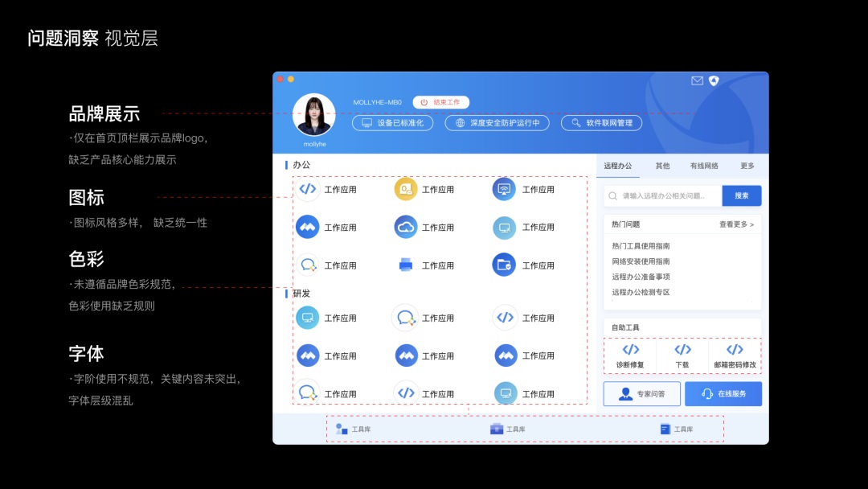868x489 pixels.
Task: Expand 查看更多 in 热门问题
Action: [736, 224]
